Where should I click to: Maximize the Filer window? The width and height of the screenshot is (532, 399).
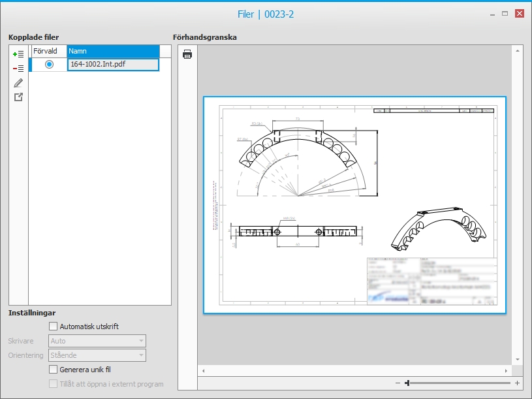point(505,14)
